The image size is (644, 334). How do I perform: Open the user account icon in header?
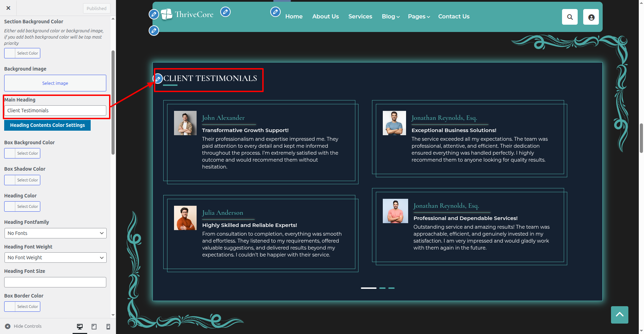(591, 17)
